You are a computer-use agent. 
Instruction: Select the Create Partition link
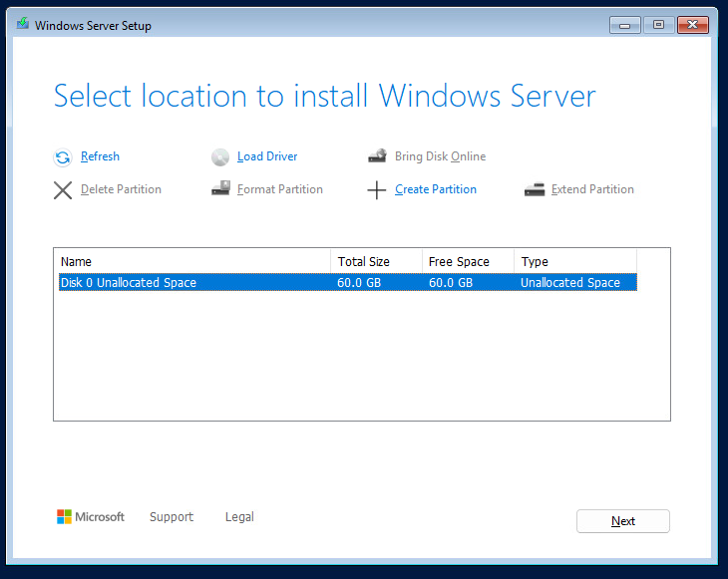436,189
